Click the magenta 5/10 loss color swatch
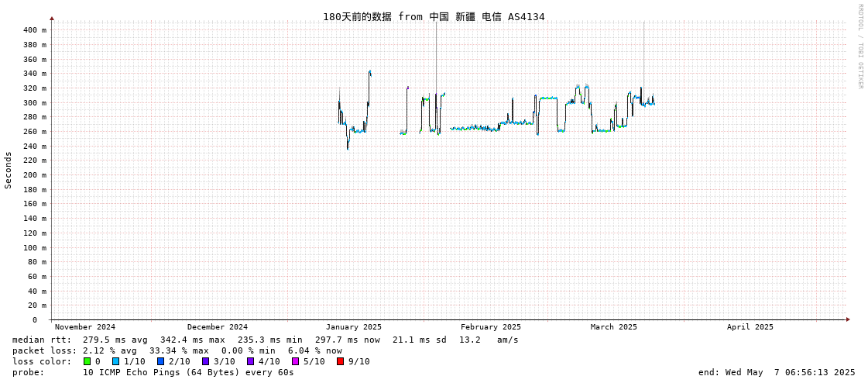Viewport: 868px width, 383px height. 296,361
